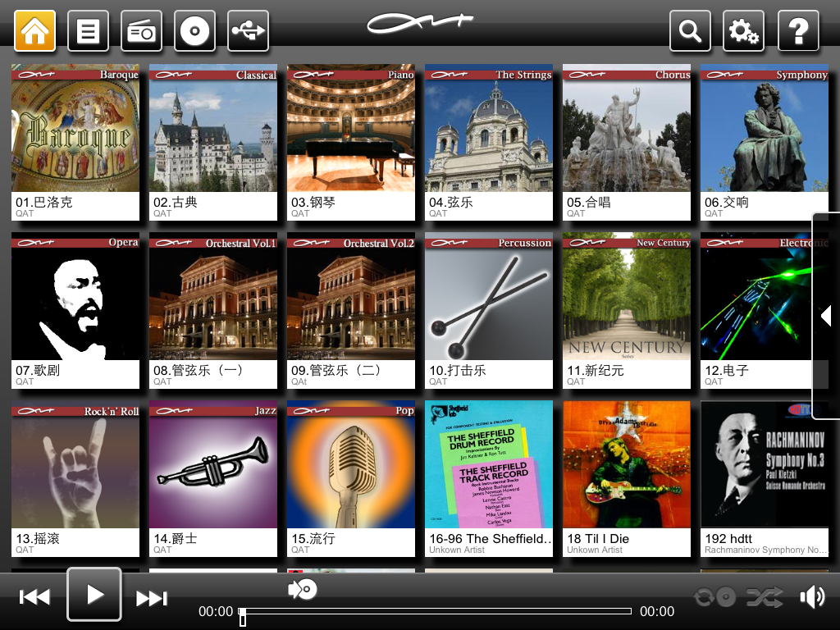Select the title "16-96 The Sheffield.."
This screenshot has width=840, height=630.
pyautogui.click(x=491, y=538)
